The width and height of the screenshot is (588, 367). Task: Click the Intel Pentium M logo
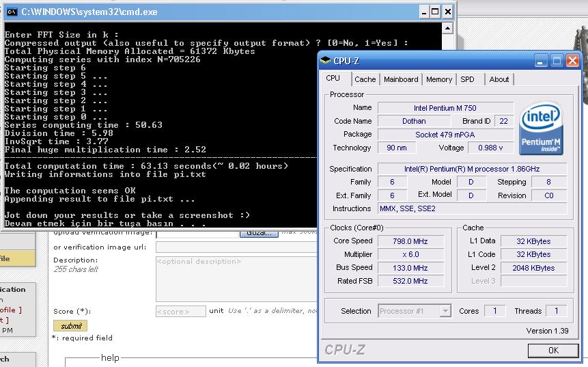(541, 128)
